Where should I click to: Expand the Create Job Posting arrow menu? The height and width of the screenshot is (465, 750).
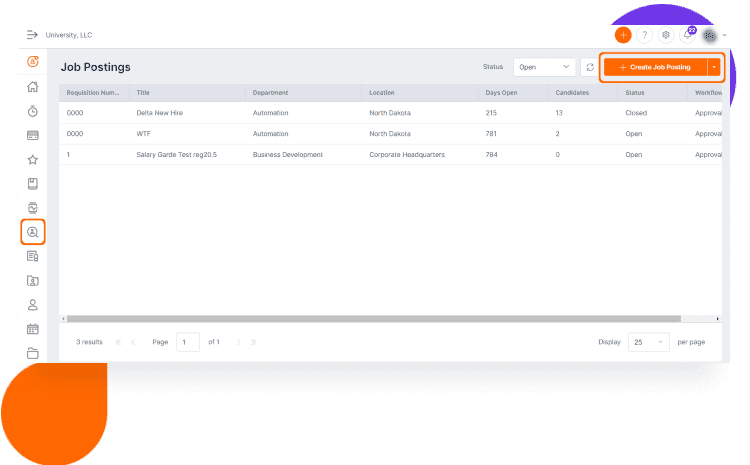point(714,67)
